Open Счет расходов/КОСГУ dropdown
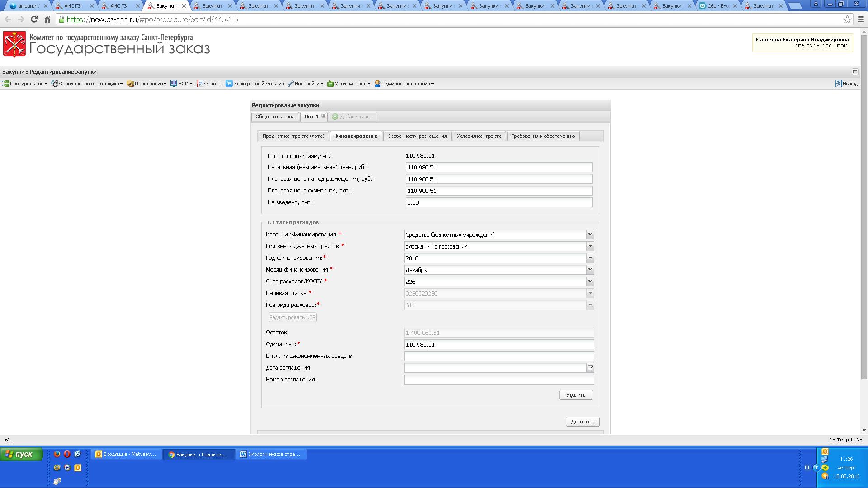Image resolution: width=868 pixels, height=488 pixels. click(x=590, y=282)
